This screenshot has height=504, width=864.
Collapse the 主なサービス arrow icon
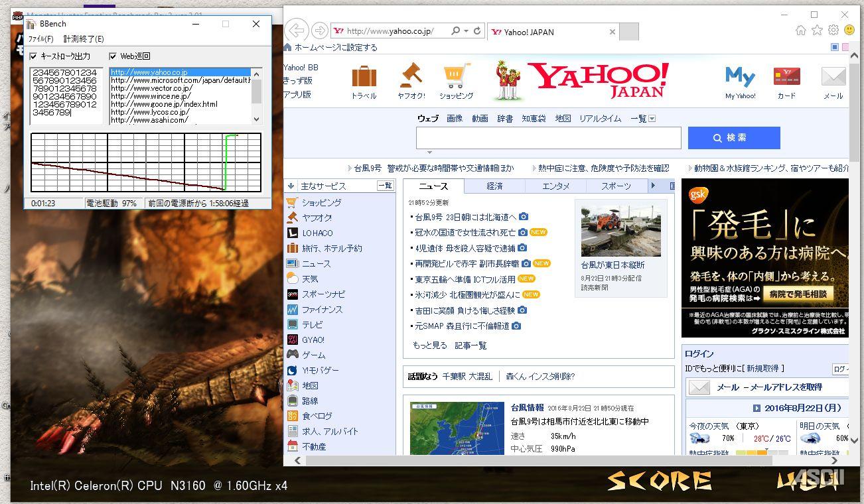pos(291,186)
